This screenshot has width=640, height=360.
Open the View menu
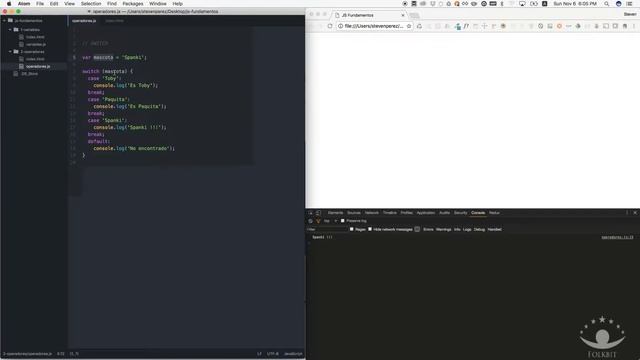(69, 4)
